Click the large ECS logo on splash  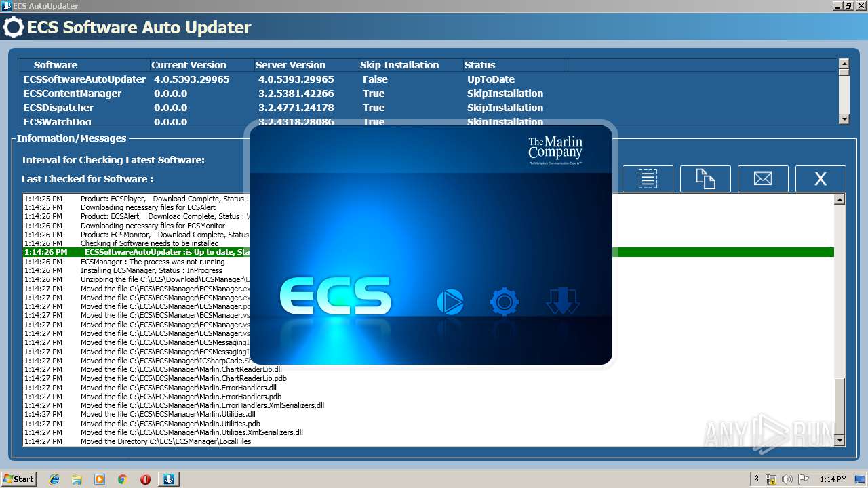(336, 297)
